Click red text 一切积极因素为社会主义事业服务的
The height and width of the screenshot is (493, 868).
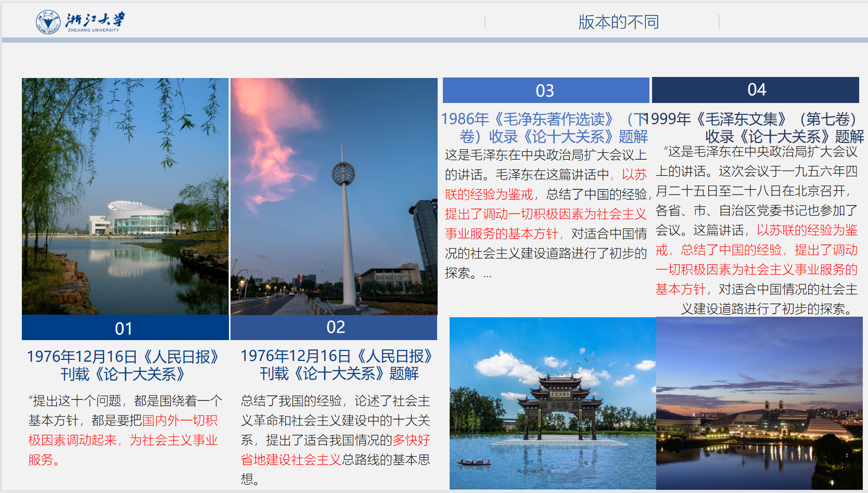[x=757, y=269]
